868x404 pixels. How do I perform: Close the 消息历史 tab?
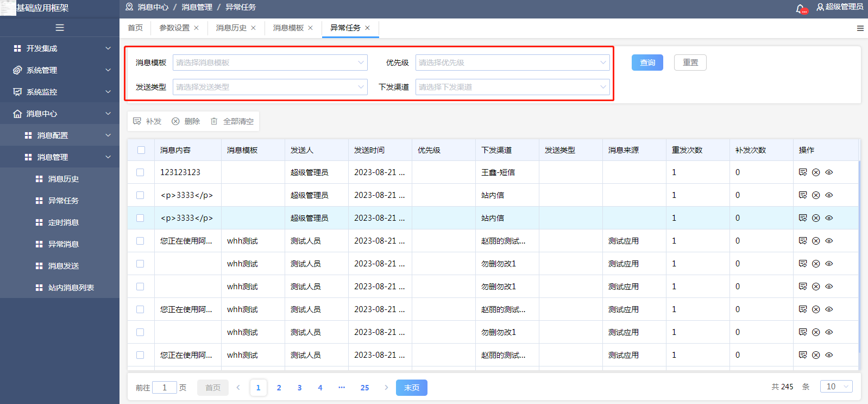(x=253, y=28)
